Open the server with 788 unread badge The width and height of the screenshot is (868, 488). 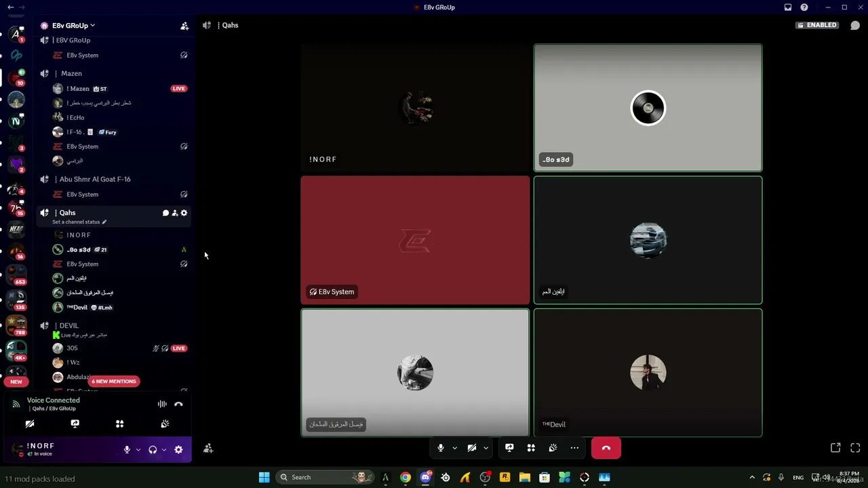pos(16,325)
